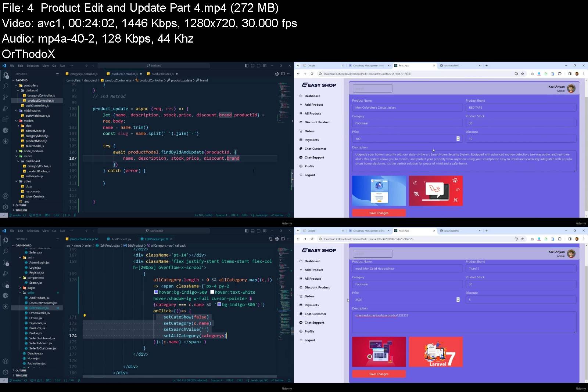This screenshot has width=588, height=392.
Task: Open Manage gear in dashboard VS Code window
Action: (x=6, y=372)
